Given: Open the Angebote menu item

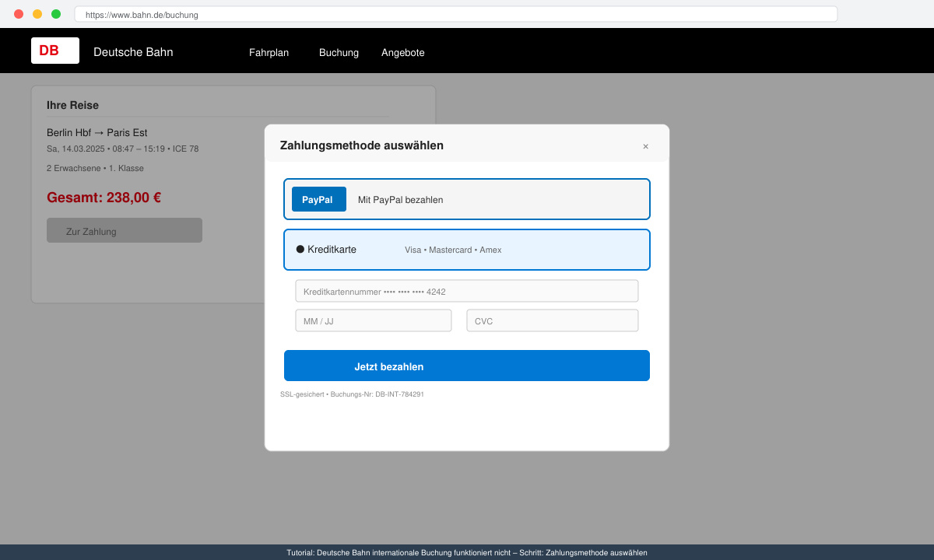Looking at the screenshot, I should [x=403, y=52].
